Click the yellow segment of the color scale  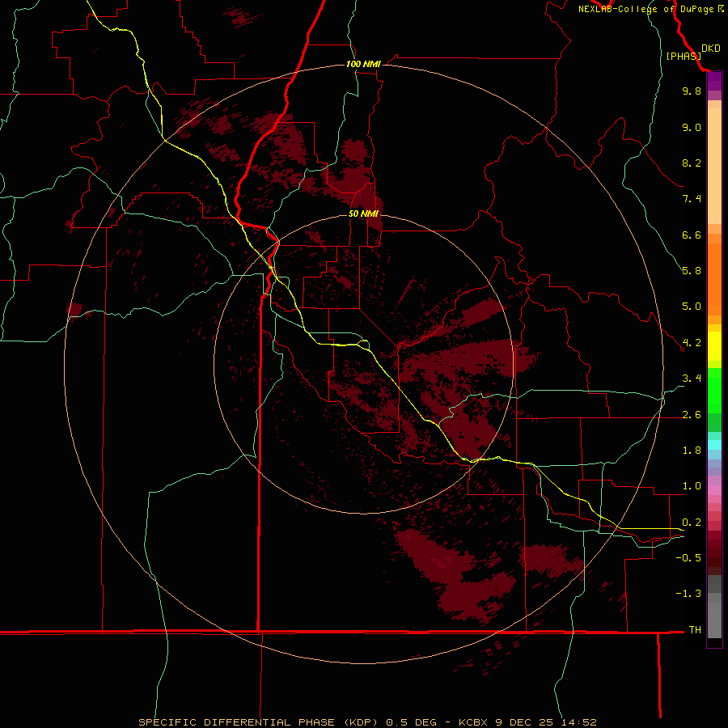click(x=714, y=346)
